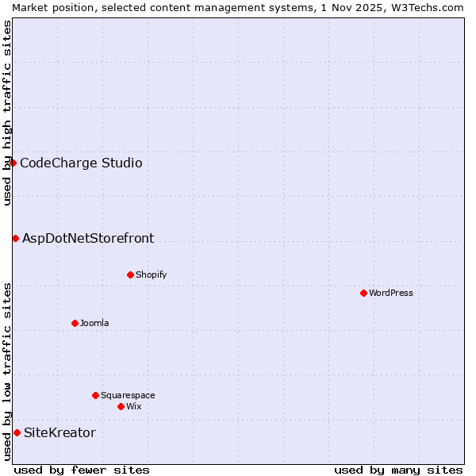Click the CodeCharge Studio red marker
Image resolution: width=476 pixels, height=476 pixels.
[13, 163]
